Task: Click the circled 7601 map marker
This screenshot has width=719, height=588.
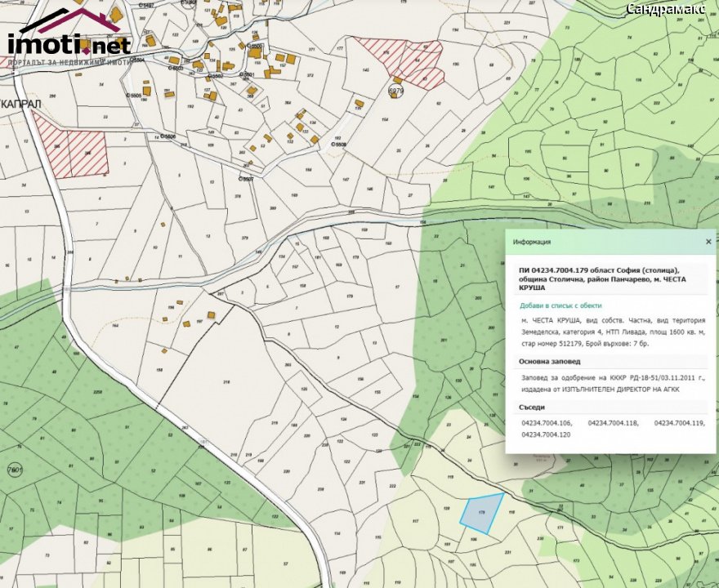Action: click(x=16, y=470)
